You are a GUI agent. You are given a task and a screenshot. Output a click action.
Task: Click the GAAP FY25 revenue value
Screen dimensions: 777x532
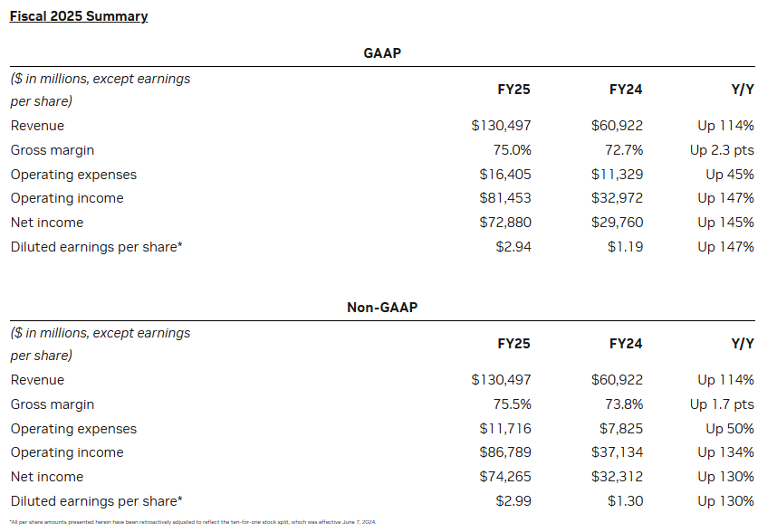coord(501,126)
